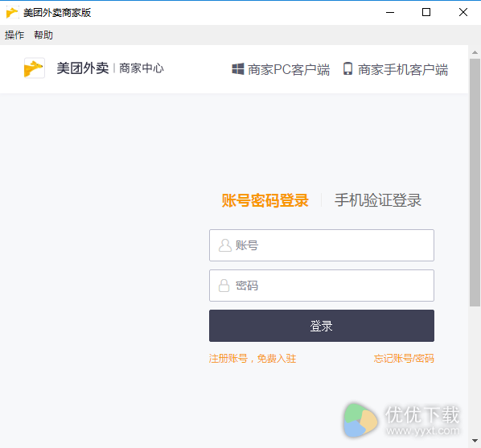Click the Windows icon beside 商家PC客户端
Viewport: 481px width, 448px height.
pos(238,68)
